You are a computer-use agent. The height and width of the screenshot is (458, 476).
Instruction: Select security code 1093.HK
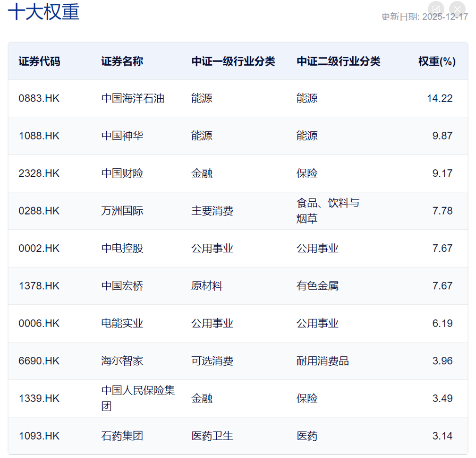tap(39, 436)
